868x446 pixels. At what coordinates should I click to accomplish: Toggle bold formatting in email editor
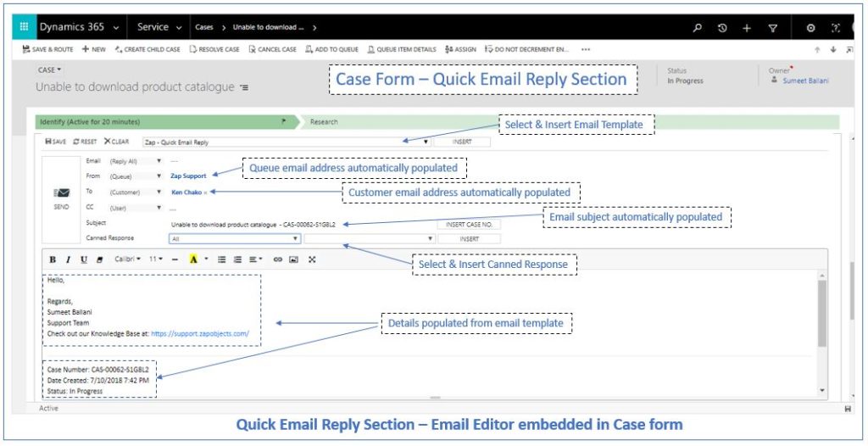[x=53, y=259]
